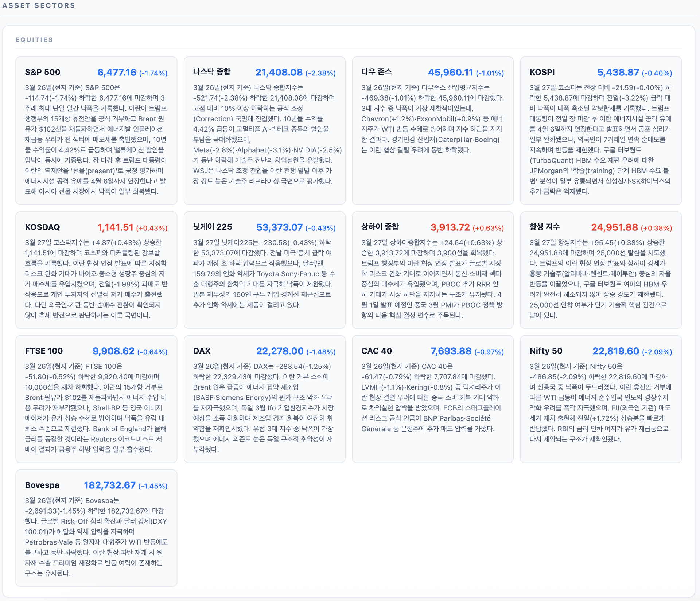Click the S&P 500 value 6,477.16
The height and width of the screenshot is (601, 700).
[x=117, y=72]
